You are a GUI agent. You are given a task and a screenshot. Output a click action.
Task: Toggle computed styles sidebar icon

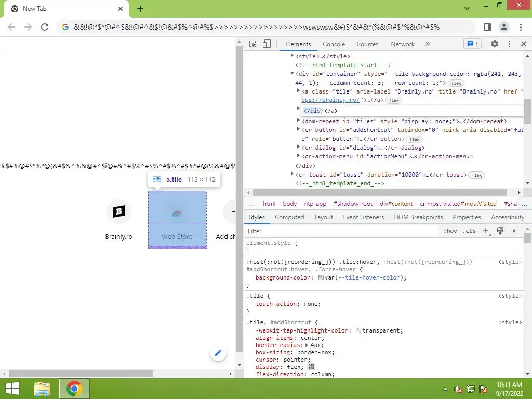click(x=514, y=231)
